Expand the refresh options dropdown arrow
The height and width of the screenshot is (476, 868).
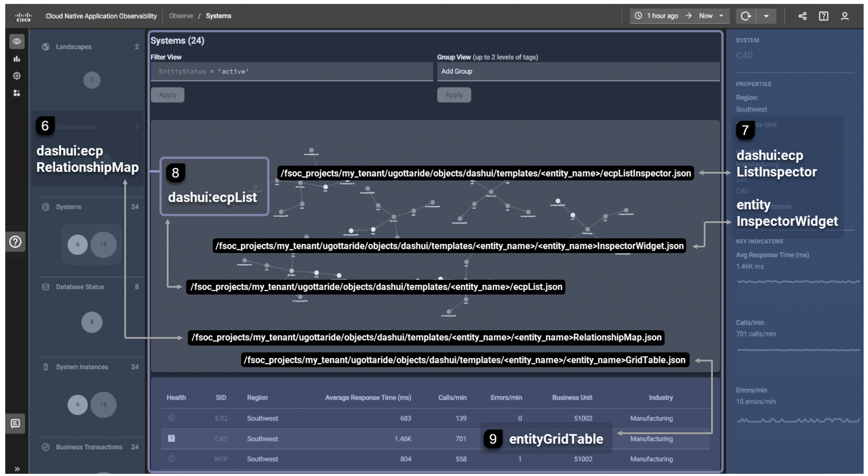[766, 16]
